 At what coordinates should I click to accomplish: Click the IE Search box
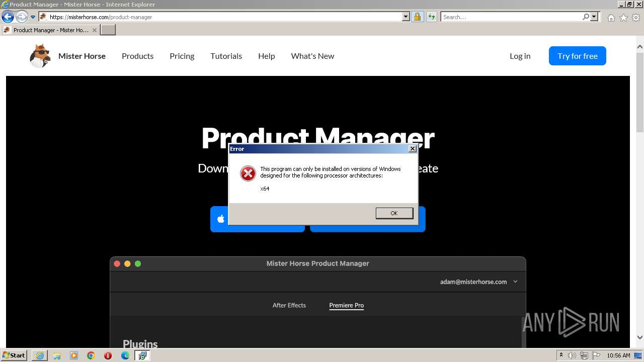(x=511, y=17)
